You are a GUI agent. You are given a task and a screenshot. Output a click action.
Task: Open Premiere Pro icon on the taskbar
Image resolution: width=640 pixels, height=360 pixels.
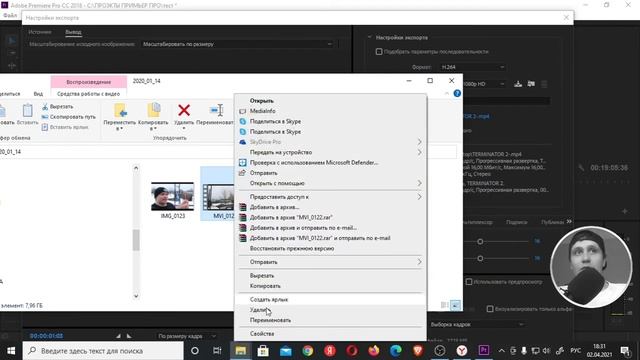[x=484, y=351]
